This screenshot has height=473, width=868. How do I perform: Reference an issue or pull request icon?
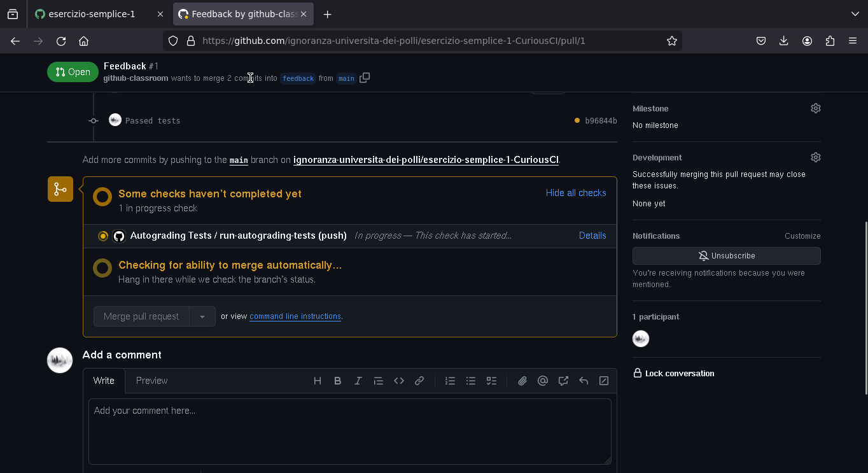click(x=563, y=381)
